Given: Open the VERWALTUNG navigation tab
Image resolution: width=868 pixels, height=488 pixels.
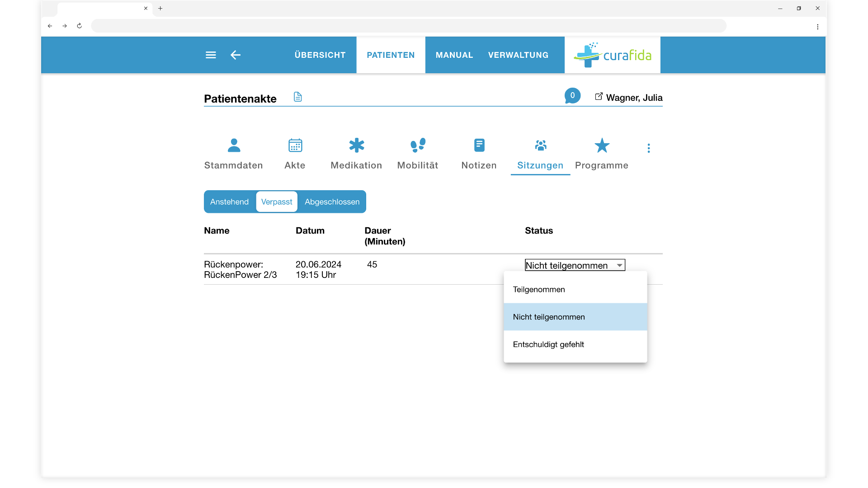Looking at the screenshot, I should point(518,55).
